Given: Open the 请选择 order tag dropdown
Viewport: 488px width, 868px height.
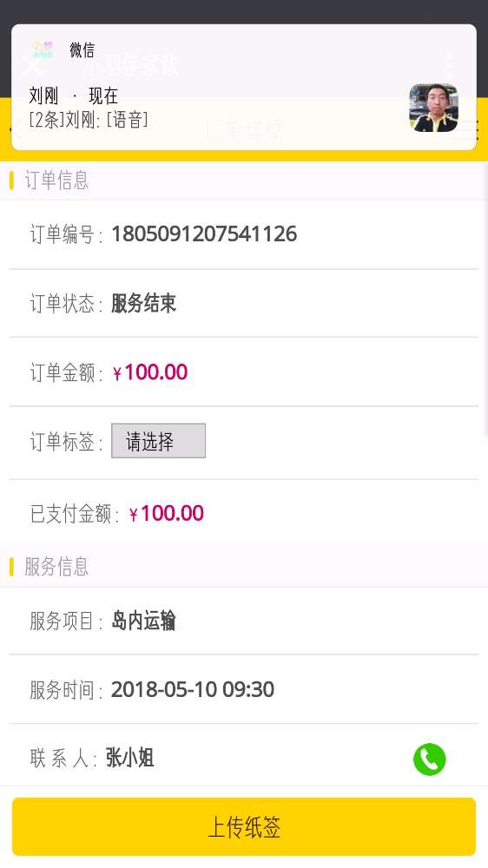Looking at the screenshot, I should 158,441.
